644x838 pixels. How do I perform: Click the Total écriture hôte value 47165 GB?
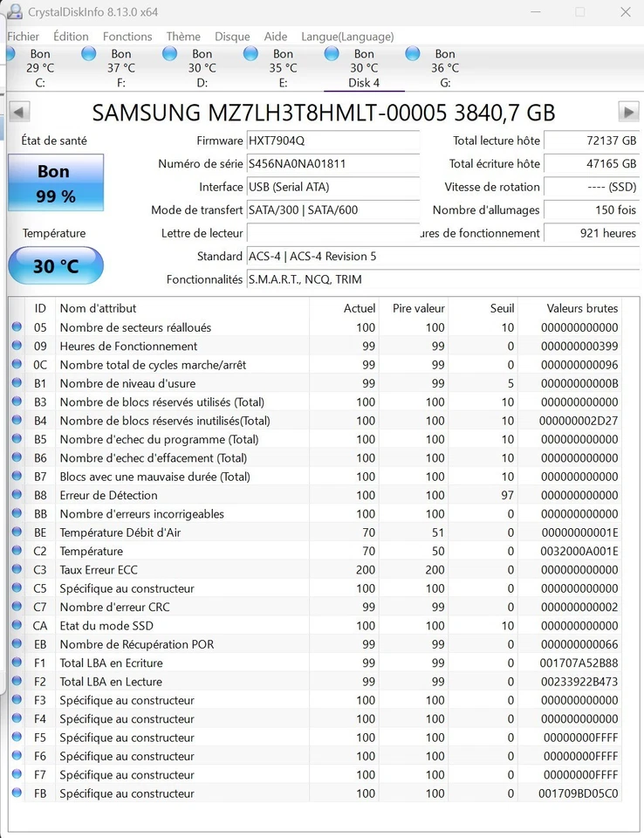(x=592, y=163)
